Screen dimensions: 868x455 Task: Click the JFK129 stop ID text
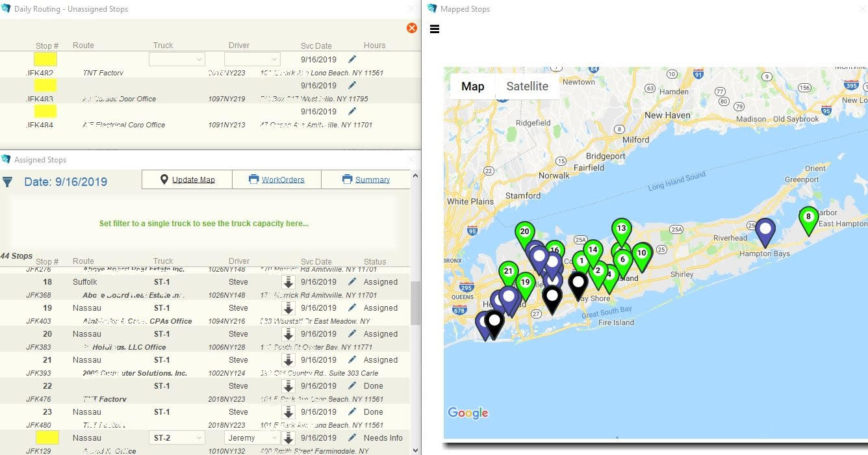[38, 451]
